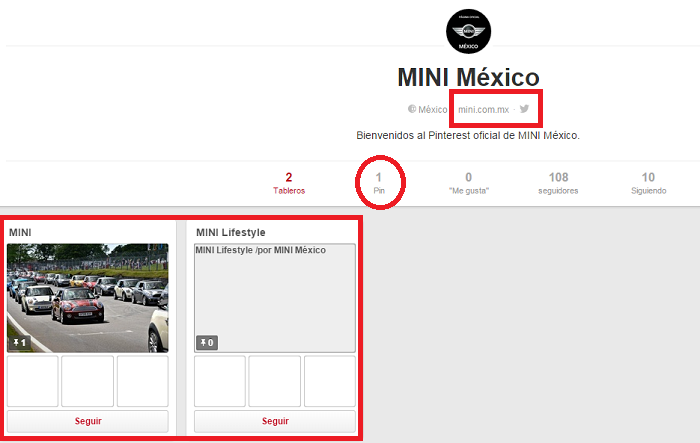700x443 pixels.
Task: Select middle empty thumbnail under MINI Lifestyle
Action: pyautogui.click(x=275, y=381)
